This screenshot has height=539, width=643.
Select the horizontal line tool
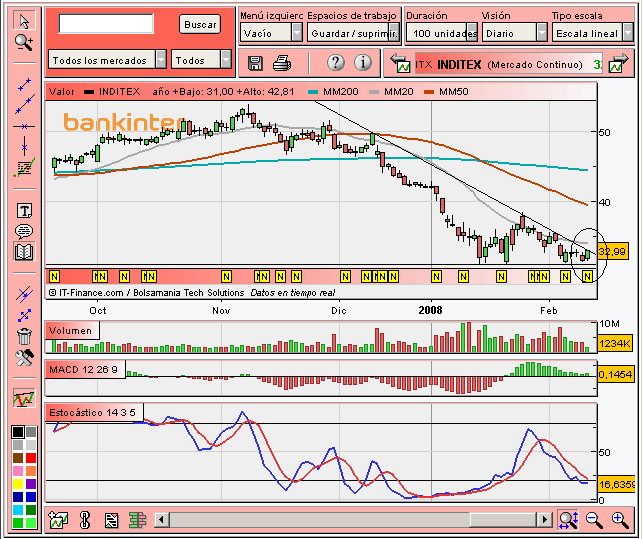coord(24,126)
